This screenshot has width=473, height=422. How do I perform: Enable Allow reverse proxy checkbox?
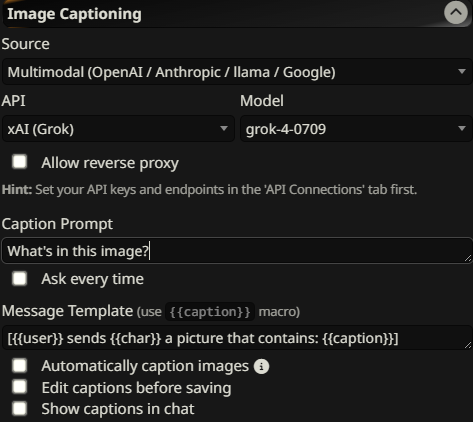pos(20,162)
